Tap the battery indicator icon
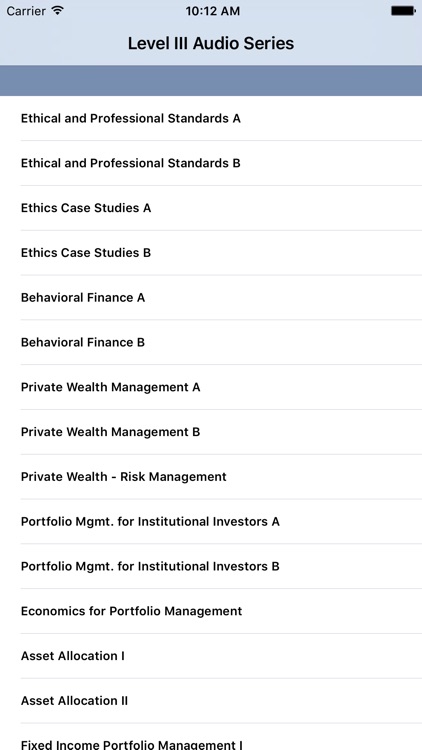Viewport: 422px width, 750px height. (403, 11)
